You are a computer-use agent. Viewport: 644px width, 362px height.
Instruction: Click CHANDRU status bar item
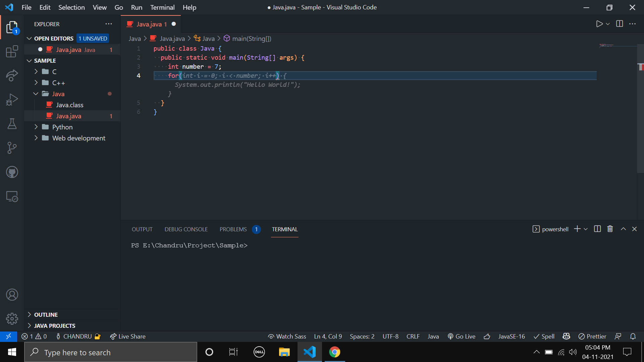tap(78, 336)
